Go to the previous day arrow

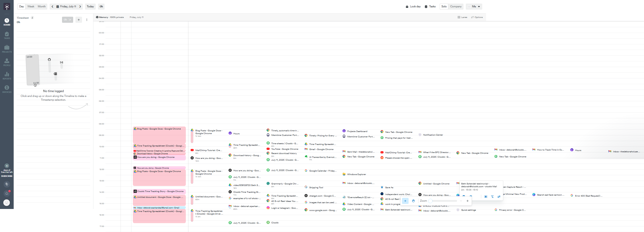52,7
